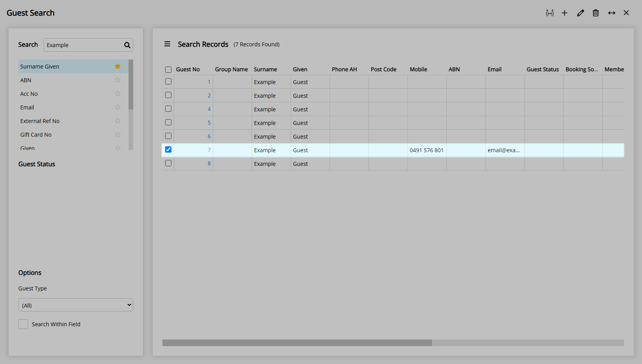Close the Guest Search window
The width and height of the screenshot is (642, 364).
click(x=626, y=13)
